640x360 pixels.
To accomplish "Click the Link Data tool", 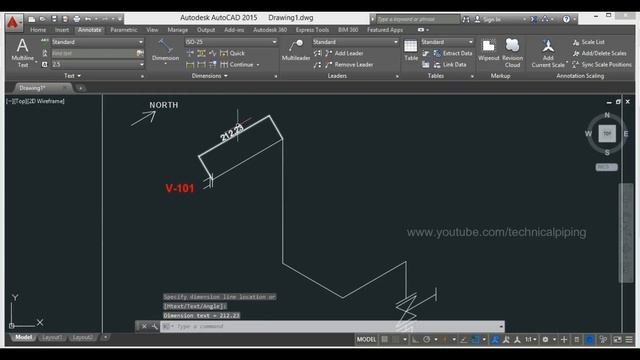I will [x=450, y=64].
